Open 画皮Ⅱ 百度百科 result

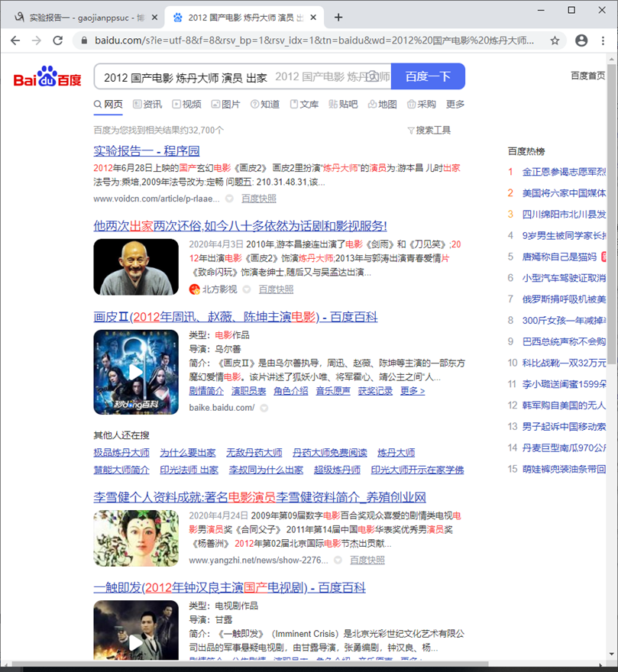point(235,317)
